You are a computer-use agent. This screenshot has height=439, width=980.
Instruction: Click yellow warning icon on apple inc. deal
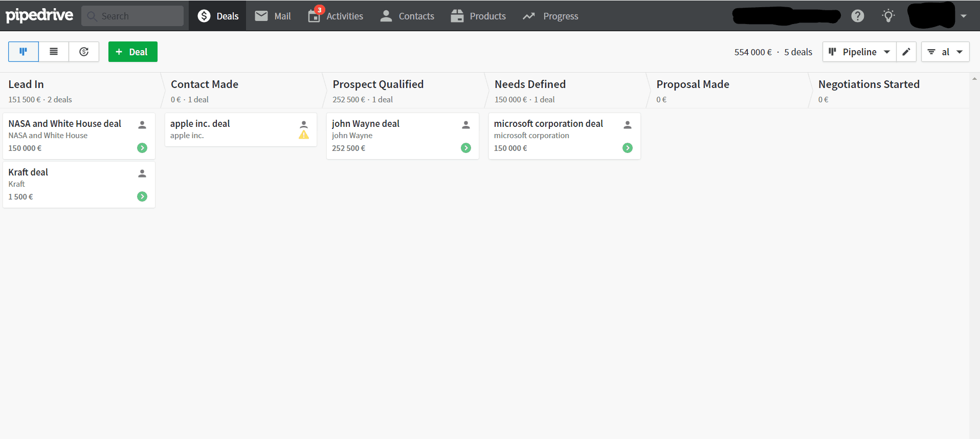coord(304,135)
